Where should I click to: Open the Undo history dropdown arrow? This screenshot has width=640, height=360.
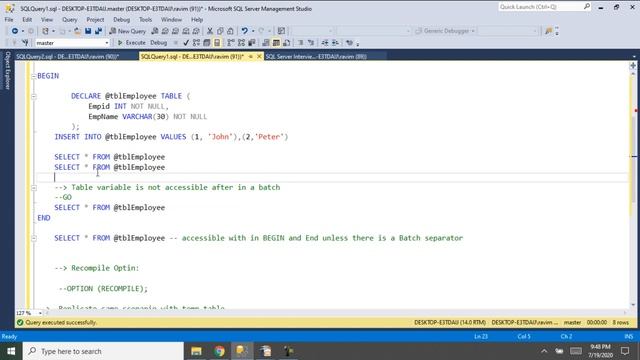click(253, 31)
